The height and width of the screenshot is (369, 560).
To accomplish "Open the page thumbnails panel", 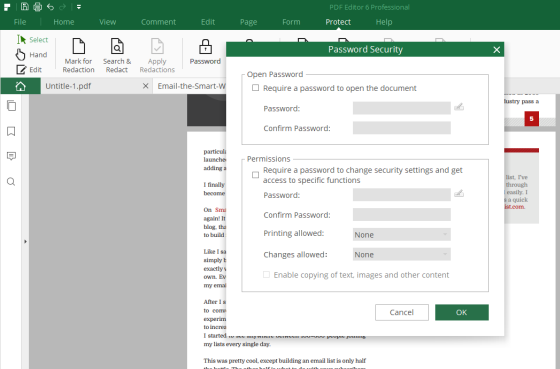I will tap(11, 106).
